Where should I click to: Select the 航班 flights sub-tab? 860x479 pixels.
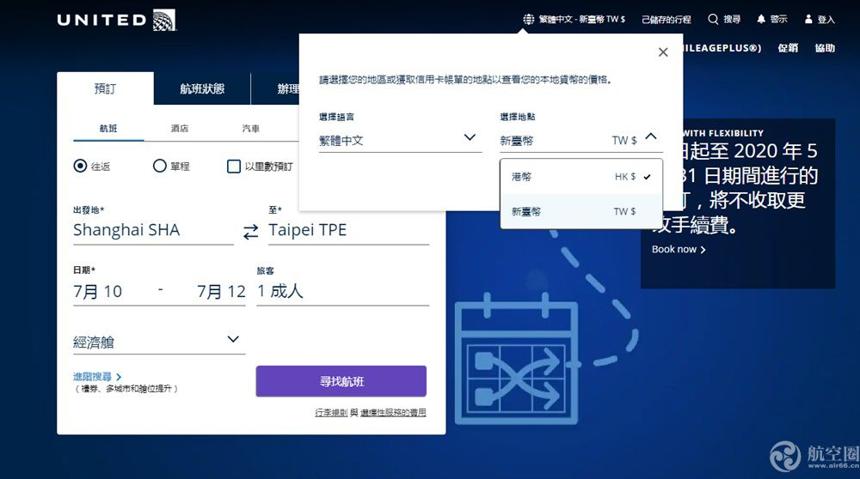pos(108,128)
